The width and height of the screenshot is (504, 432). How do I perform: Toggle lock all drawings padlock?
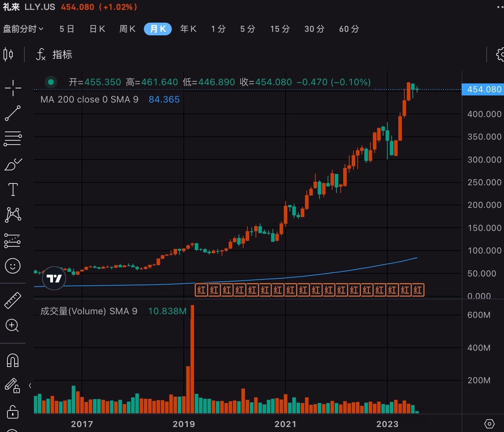13,411
